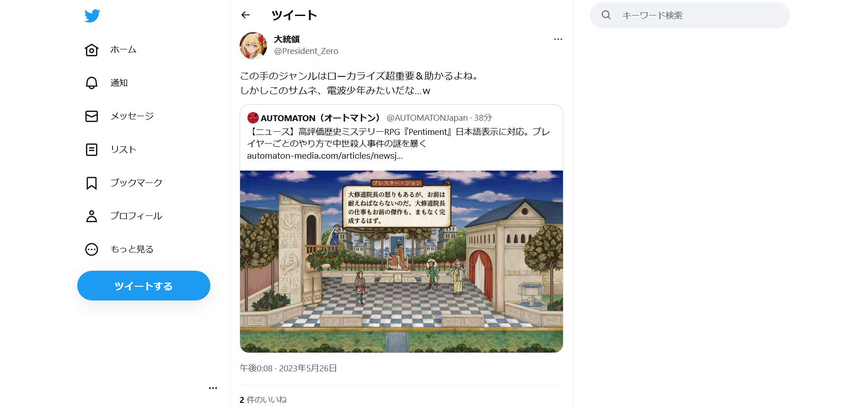Open tweet options three-dot menu
This screenshot has width=868, height=407.
point(558,39)
